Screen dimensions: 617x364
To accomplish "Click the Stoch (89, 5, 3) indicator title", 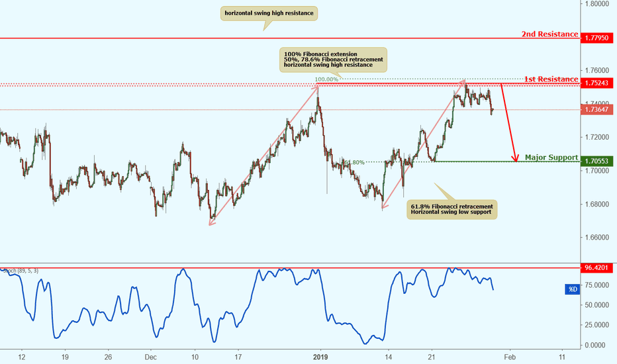I will point(21,271).
